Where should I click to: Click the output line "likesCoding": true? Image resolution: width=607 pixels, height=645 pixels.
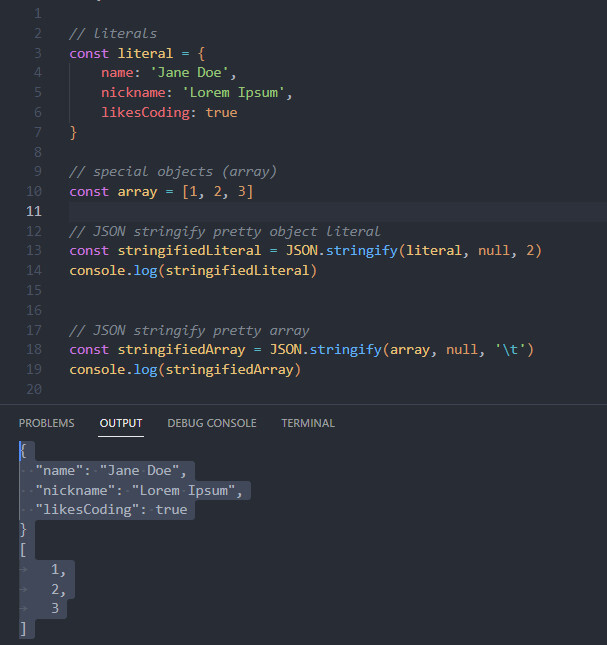click(x=111, y=510)
